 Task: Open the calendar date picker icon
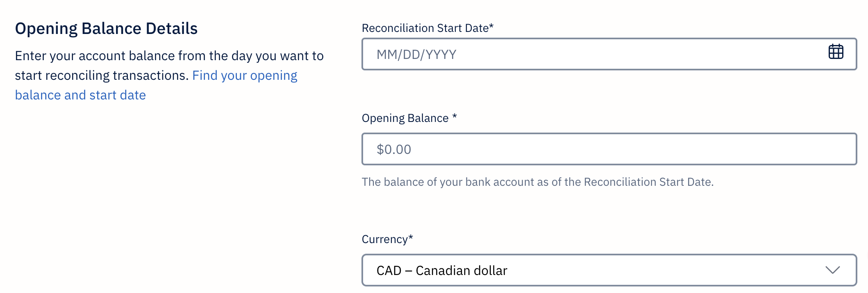pos(836,52)
